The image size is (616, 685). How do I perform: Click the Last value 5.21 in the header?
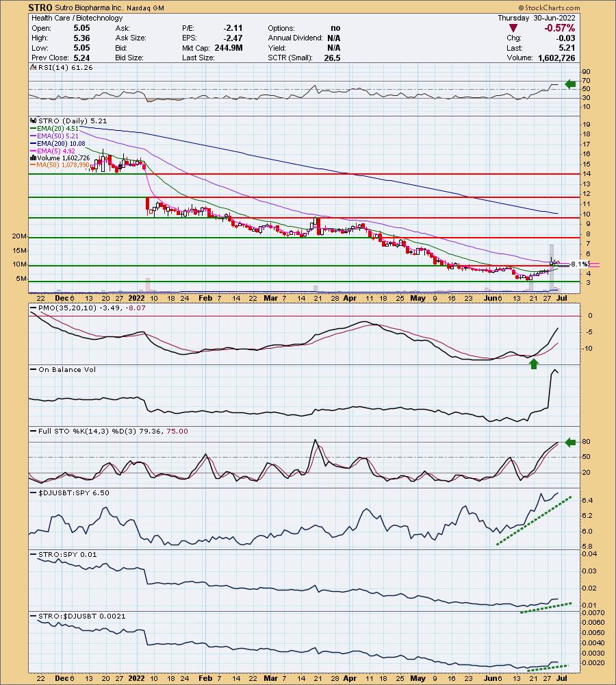(567, 48)
